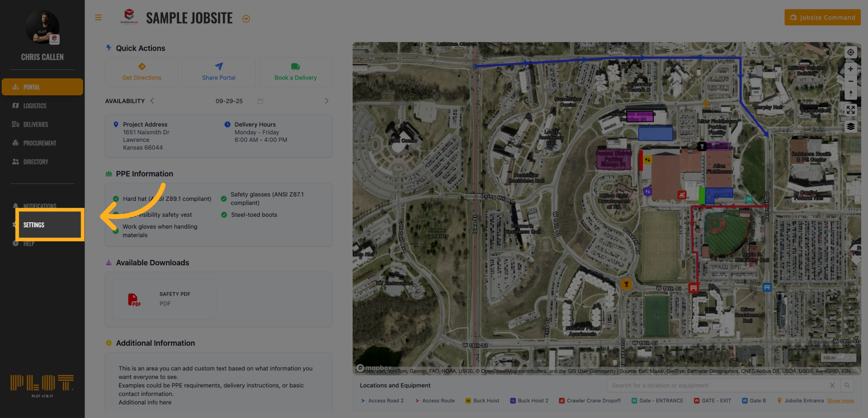Go to previous availability date

click(152, 101)
